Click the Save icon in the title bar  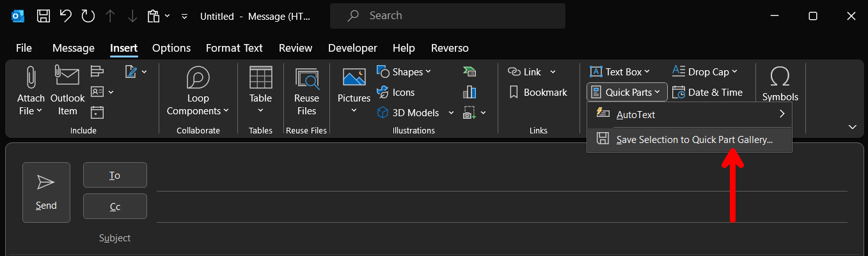pyautogui.click(x=43, y=16)
